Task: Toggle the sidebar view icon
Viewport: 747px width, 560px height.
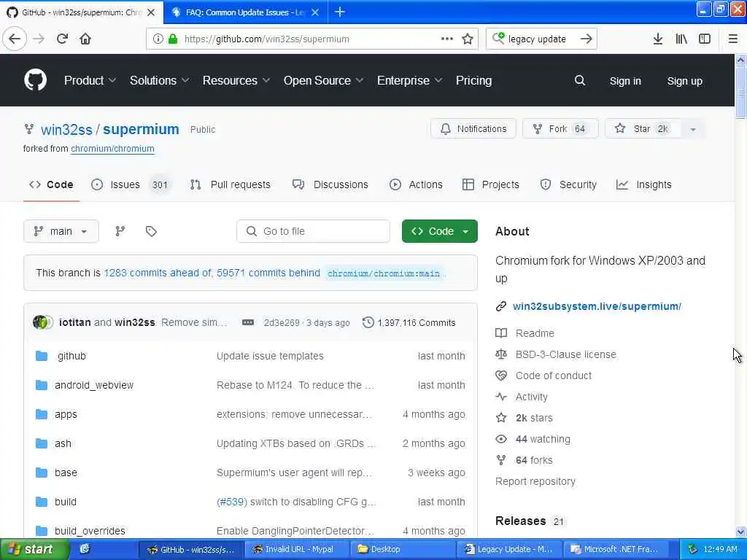Action: click(x=705, y=39)
